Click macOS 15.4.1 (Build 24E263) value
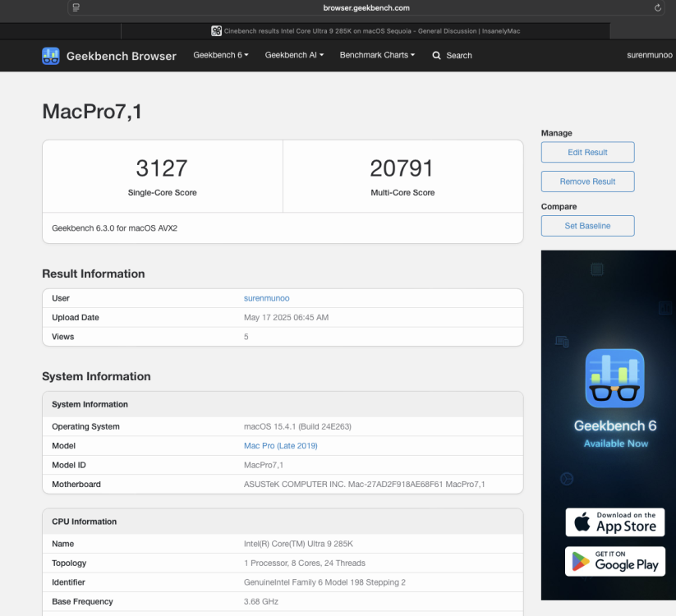 (x=297, y=427)
